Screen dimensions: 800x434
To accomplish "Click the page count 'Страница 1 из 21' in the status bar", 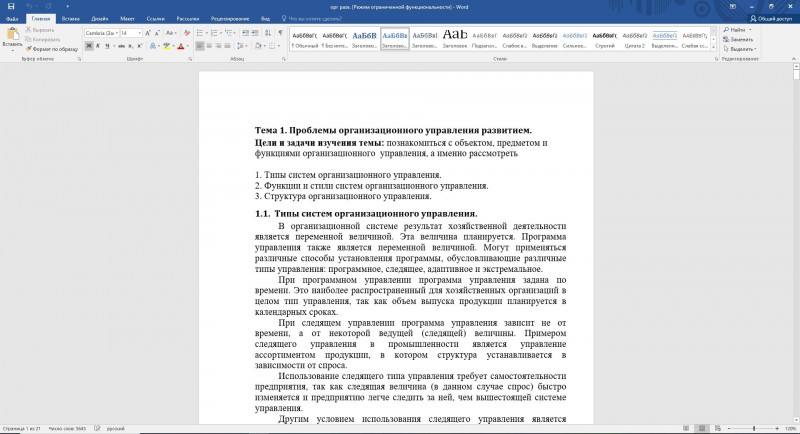I will tap(21, 429).
